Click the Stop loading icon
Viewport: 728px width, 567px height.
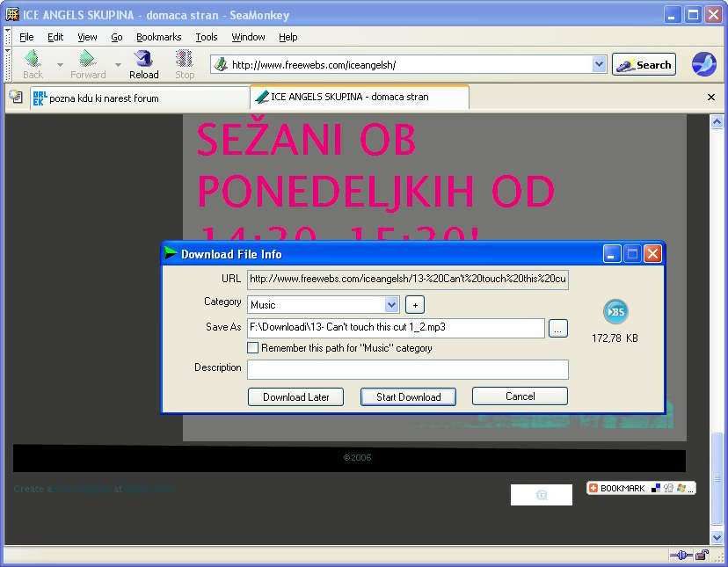185,64
